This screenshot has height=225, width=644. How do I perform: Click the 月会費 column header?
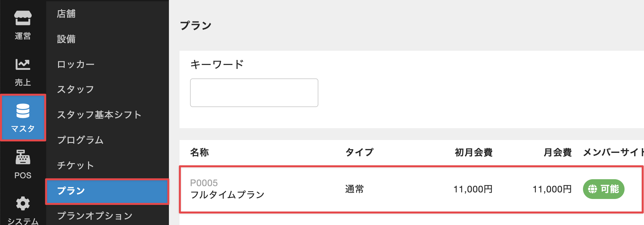click(x=558, y=153)
